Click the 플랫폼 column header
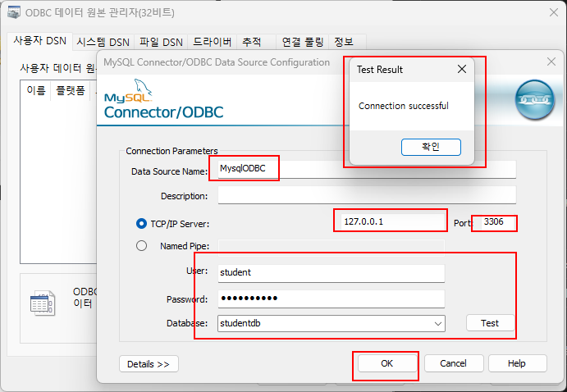 (70, 90)
